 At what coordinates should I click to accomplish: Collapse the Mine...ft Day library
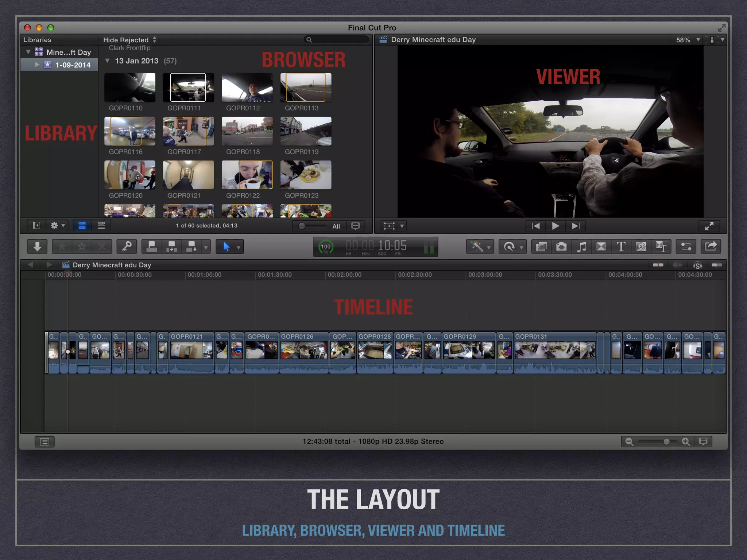pos(28,52)
